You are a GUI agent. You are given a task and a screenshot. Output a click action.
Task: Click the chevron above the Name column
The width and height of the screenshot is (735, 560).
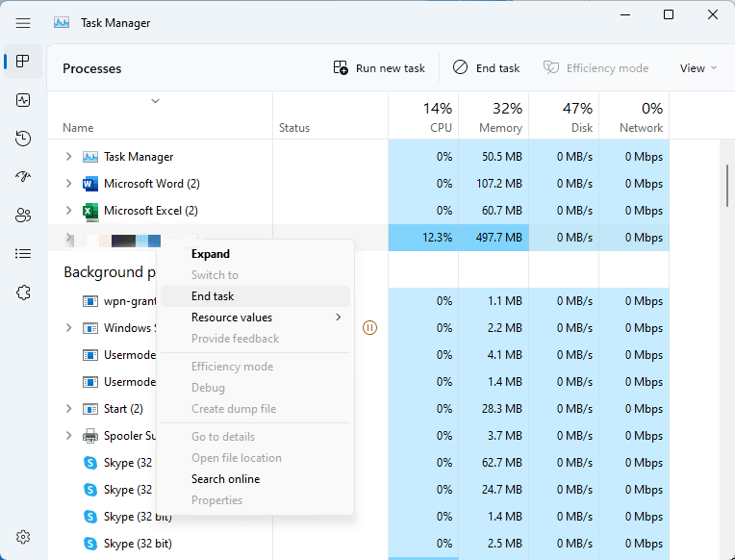pyautogui.click(x=155, y=101)
